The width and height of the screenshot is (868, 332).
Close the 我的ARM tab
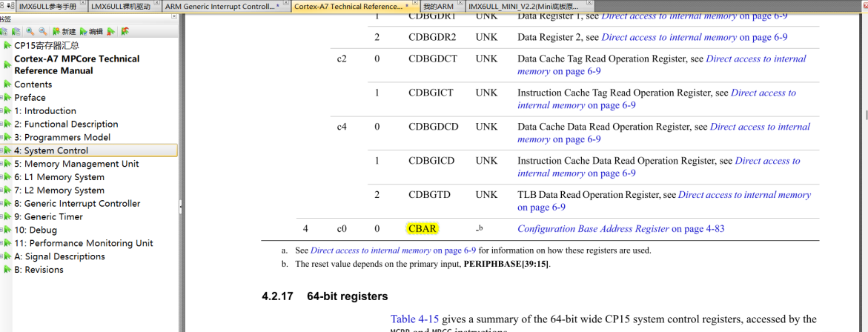(462, 3)
